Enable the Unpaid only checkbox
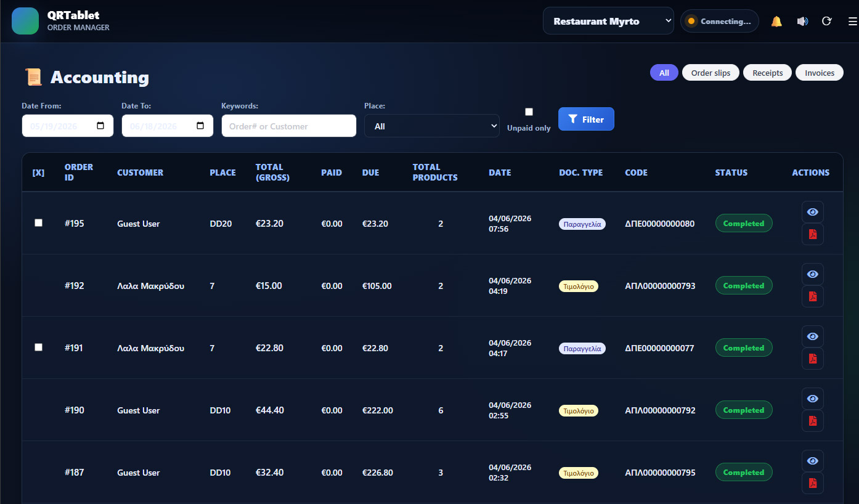Screen dimensions: 859x504 529,112
